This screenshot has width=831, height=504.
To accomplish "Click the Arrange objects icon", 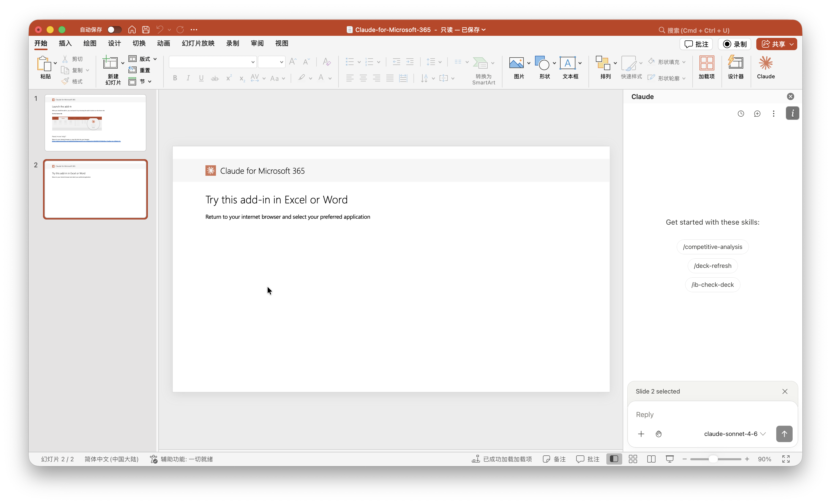I will click(603, 63).
